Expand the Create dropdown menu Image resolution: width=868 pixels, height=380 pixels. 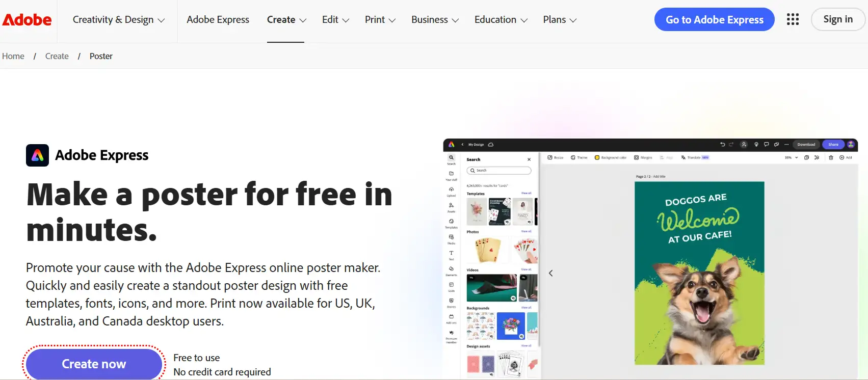point(286,20)
